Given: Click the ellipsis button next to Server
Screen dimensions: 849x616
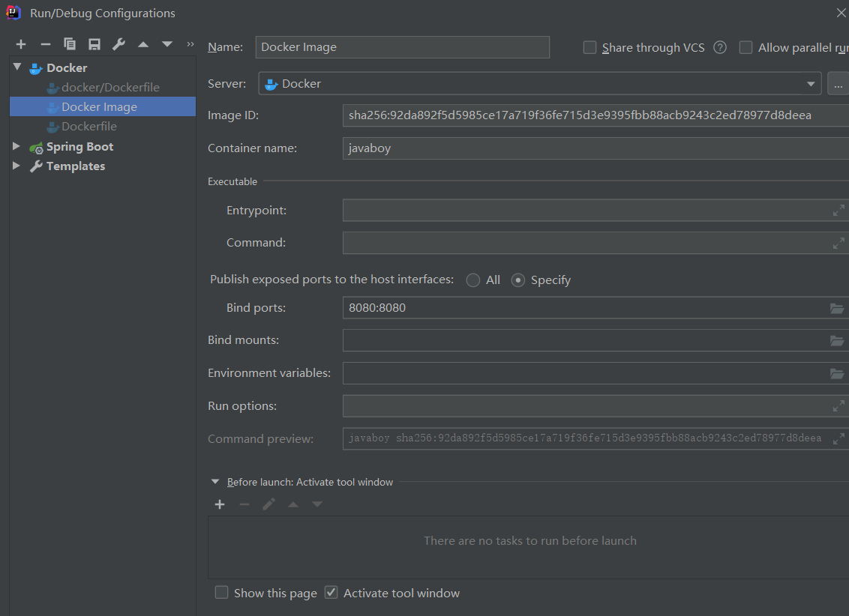Looking at the screenshot, I should click(838, 84).
